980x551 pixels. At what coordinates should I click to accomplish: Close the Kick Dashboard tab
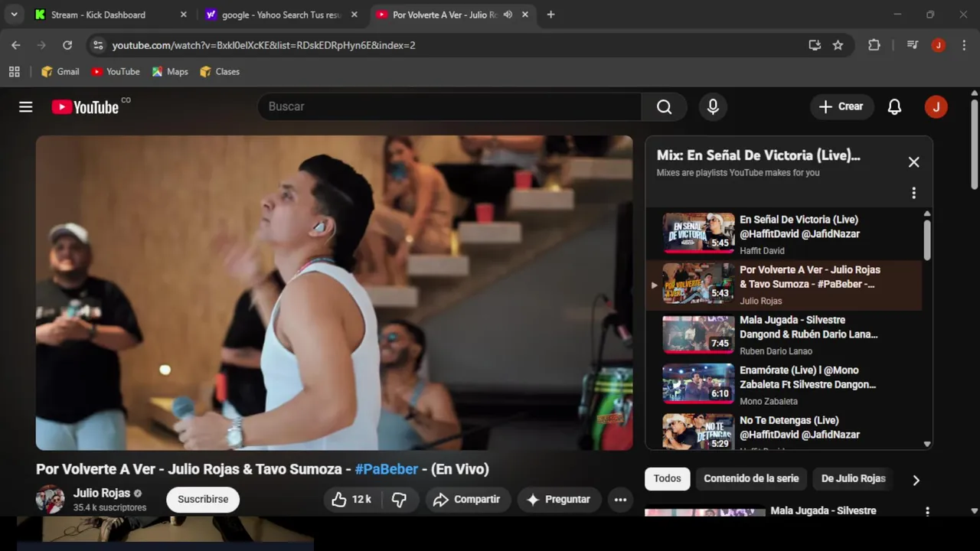(183, 15)
